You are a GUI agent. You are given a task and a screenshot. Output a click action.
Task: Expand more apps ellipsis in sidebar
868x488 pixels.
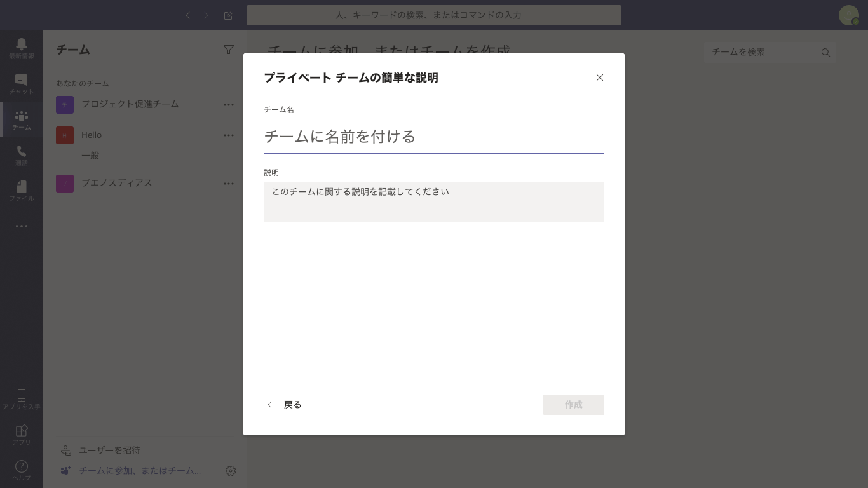(22, 226)
